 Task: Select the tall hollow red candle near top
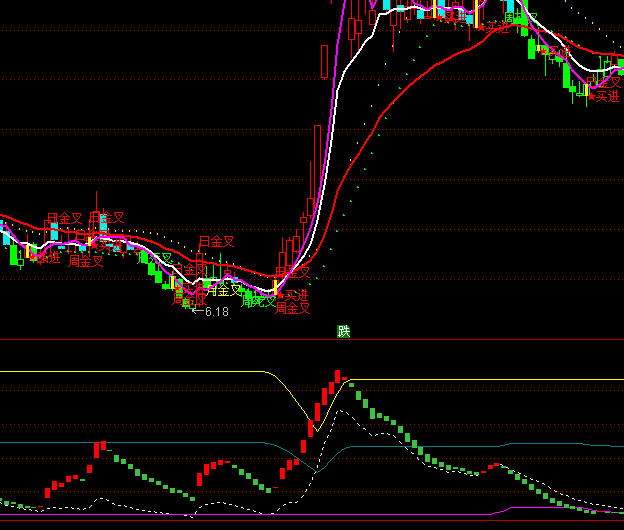[324, 60]
